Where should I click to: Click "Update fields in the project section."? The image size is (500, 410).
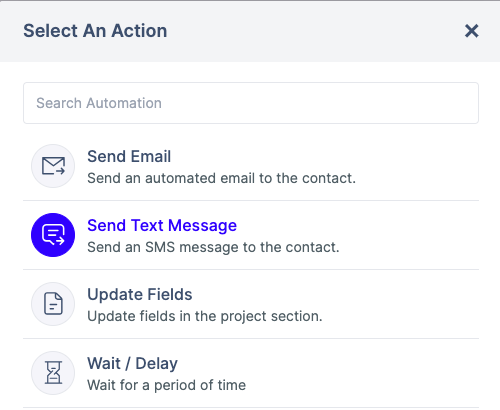[x=205, y=316]
